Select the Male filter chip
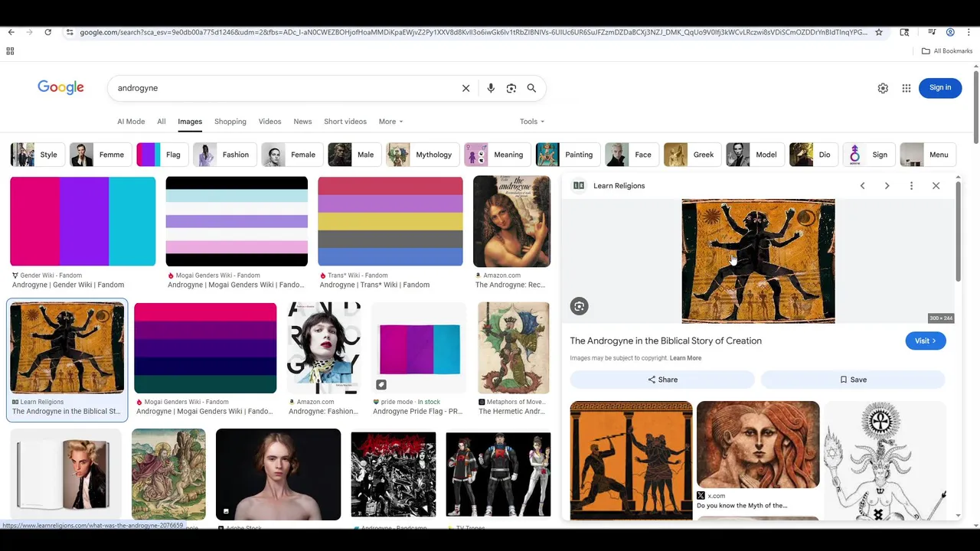The height and width of the screenshot is (551, 980). [x=354, y=155]
